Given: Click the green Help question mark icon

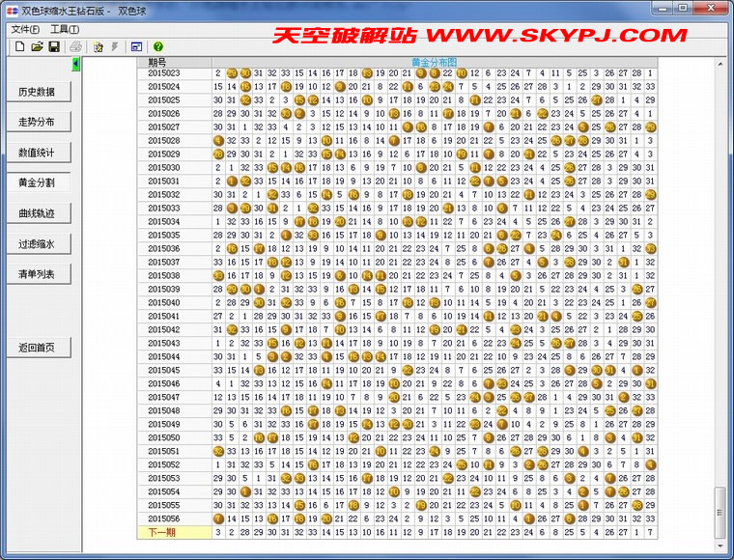Looking at the screenshot, I should pos(158,46).
